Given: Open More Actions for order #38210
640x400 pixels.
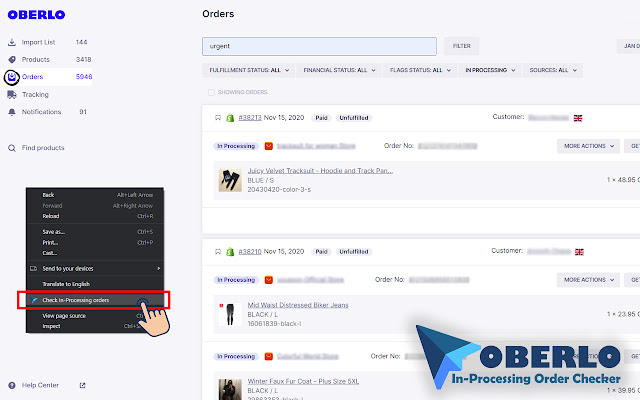Looking at the screenshot, I should point(589,280).
